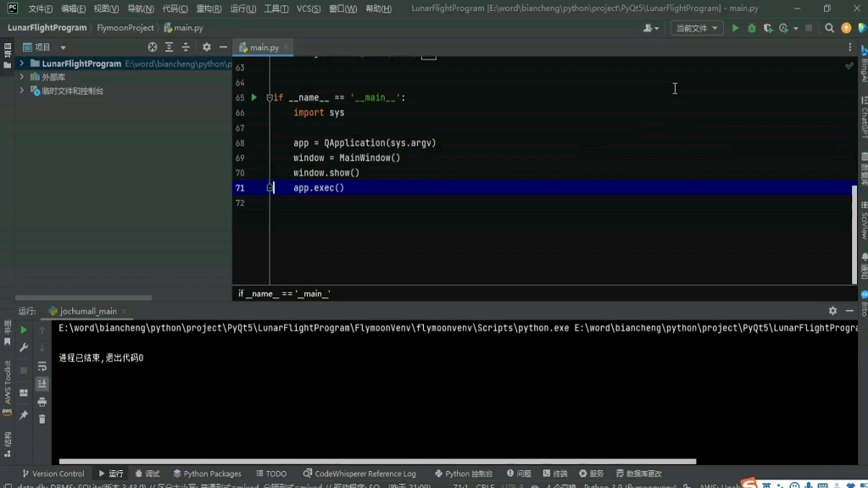Open Search Everywhere with the magnifier icon

pyautogui.click(x=829, y=28)
